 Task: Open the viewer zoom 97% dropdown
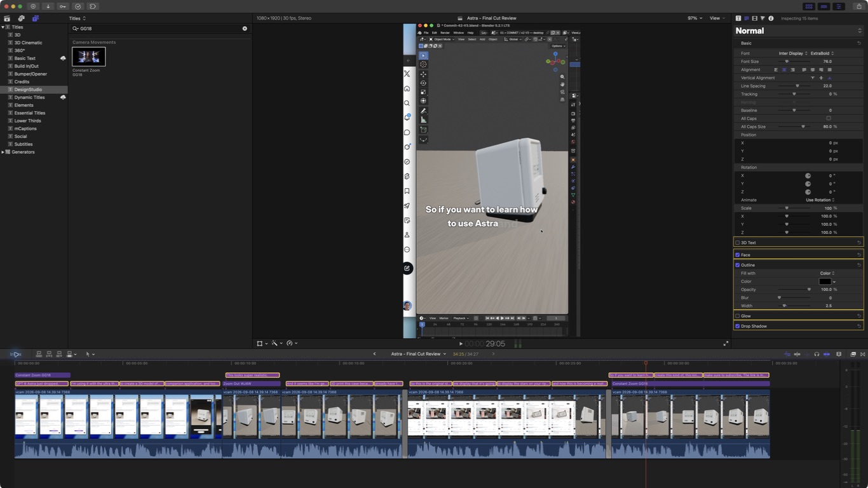tap(695, 18)
